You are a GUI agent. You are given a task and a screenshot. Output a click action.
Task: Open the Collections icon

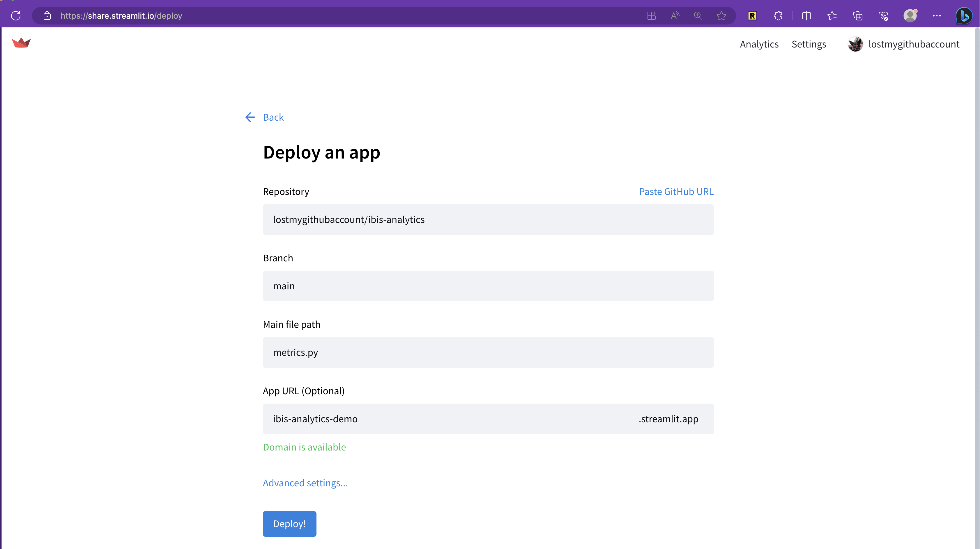857,16
